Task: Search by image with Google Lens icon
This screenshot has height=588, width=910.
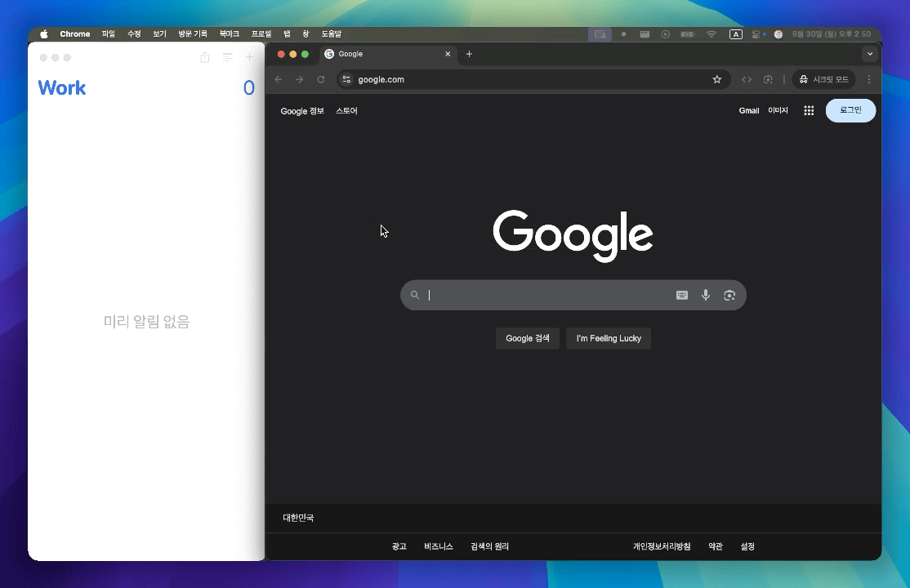Action: 729,296
